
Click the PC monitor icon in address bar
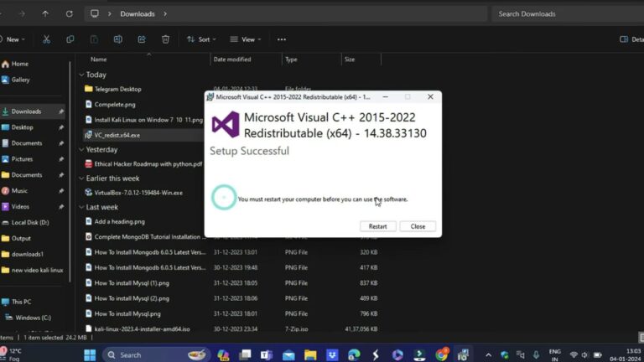pyautogui.click(x=95, y=14)
